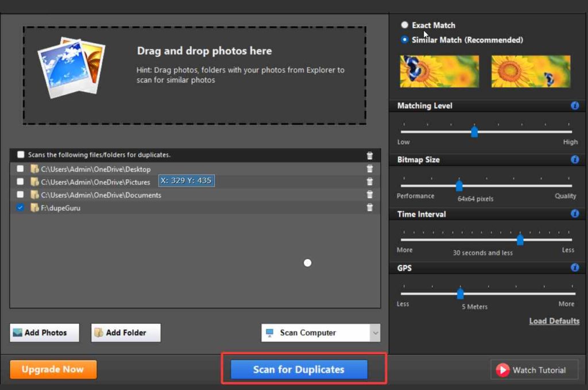Click the folder icon beside F:\dupeGuru

coord(34,208)
